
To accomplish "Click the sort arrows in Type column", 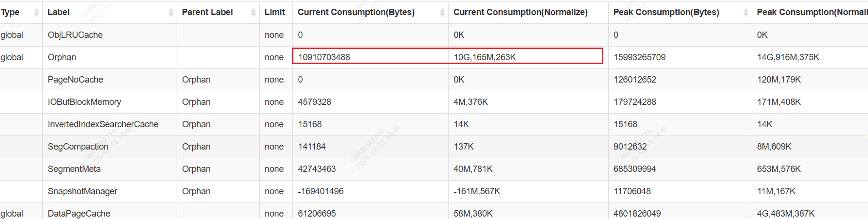I will 36,13.
